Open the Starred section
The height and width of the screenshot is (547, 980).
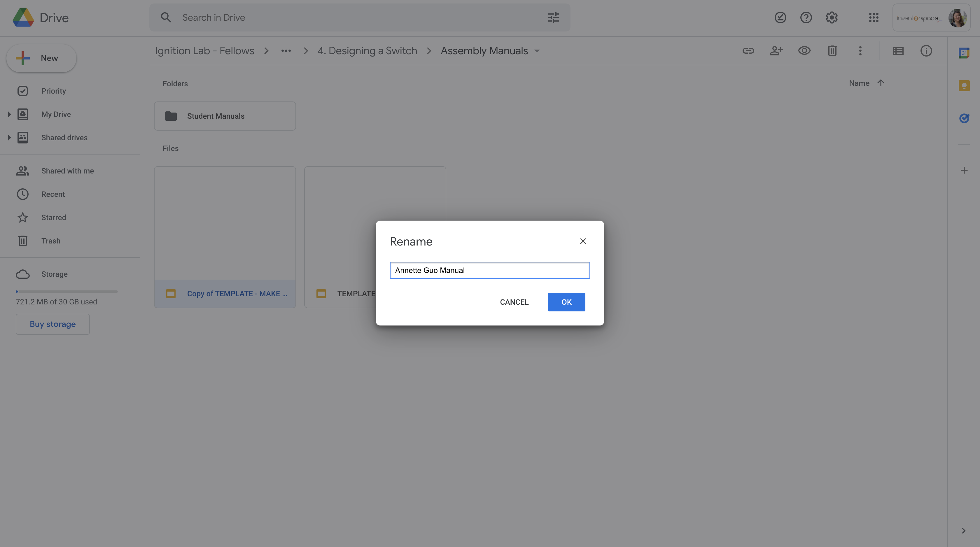(x=53, y=218)
